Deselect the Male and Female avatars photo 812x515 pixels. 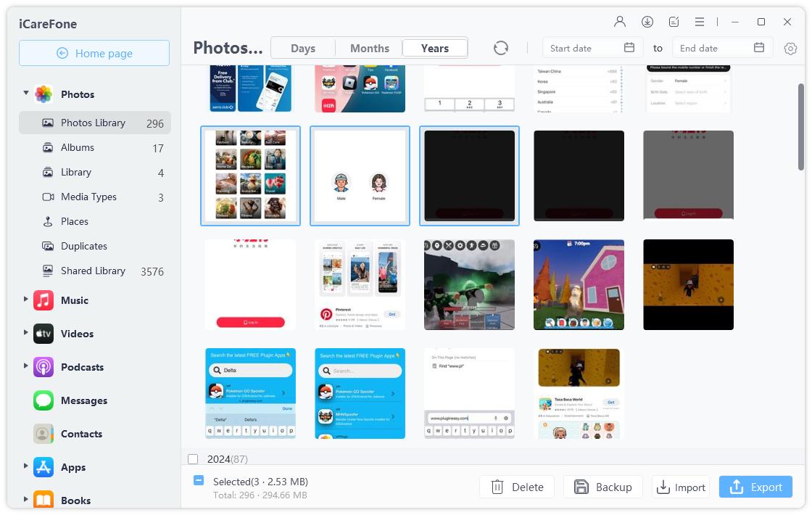pos(360,176)
